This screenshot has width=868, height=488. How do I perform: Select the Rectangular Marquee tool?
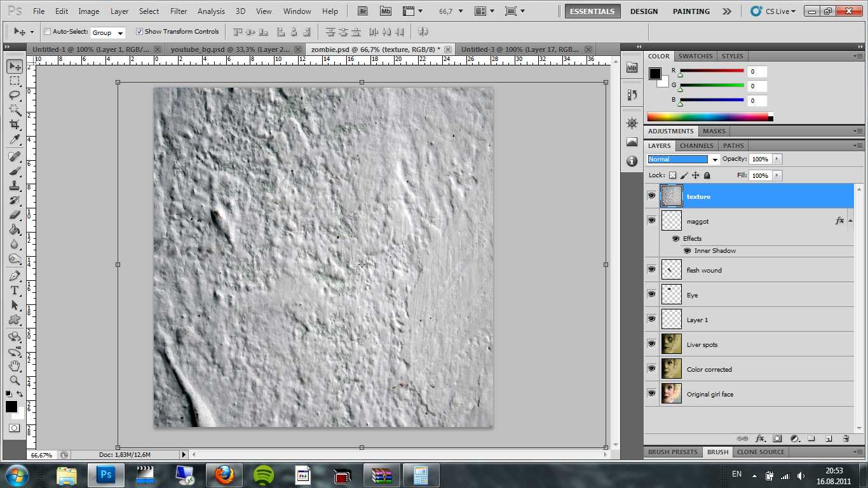point(15,81)
